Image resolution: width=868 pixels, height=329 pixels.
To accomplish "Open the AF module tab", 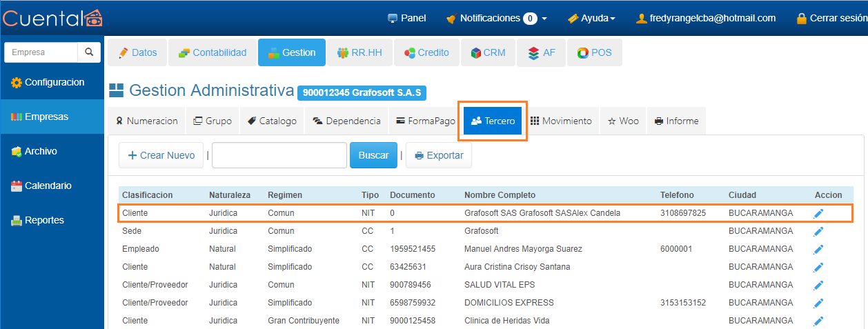I will tap(541, 52).
